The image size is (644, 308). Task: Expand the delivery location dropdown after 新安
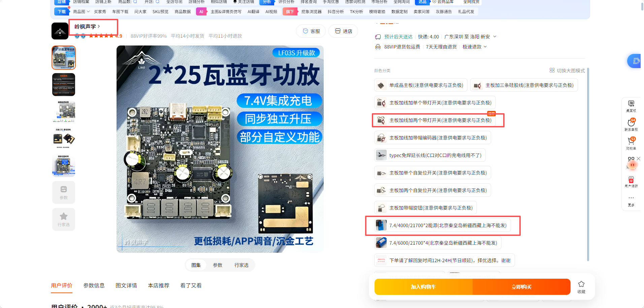click(495, 36)
